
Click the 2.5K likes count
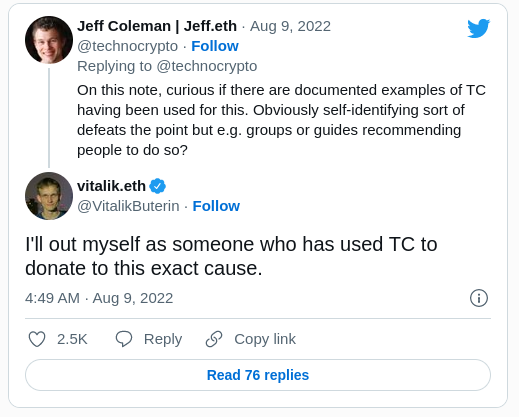click(x=72, y=339)
